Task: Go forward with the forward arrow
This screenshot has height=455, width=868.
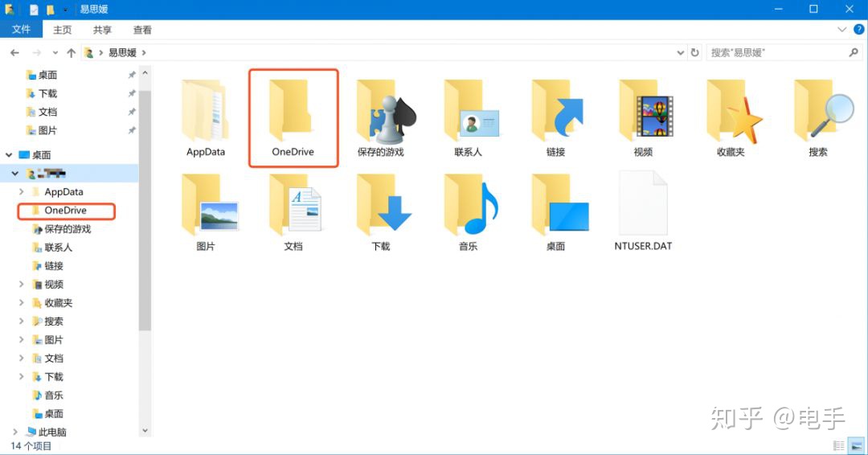Action: (x=36, y=52)
